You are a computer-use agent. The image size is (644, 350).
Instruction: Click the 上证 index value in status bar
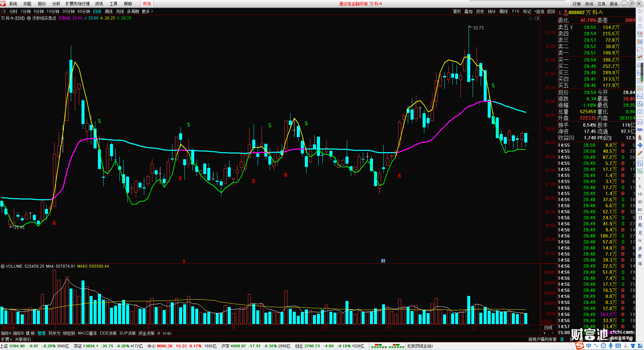pyautogui.click(x=17, y=346)
